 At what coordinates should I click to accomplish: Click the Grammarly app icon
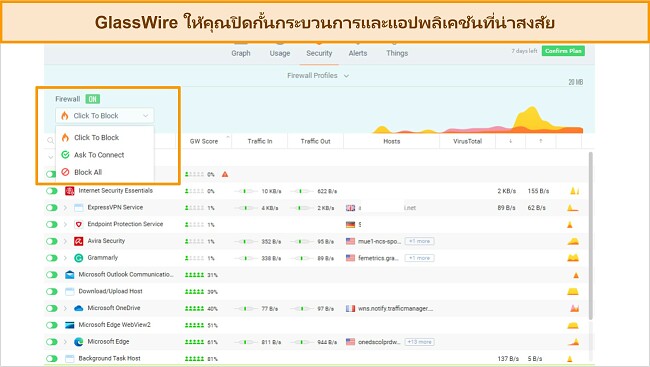point(79,258)
